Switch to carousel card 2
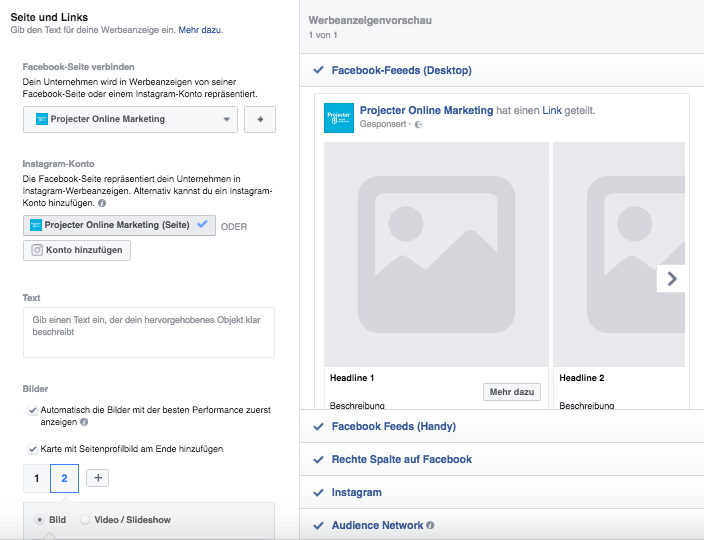This screenshot has width=704, height=540. click(64, 479)
